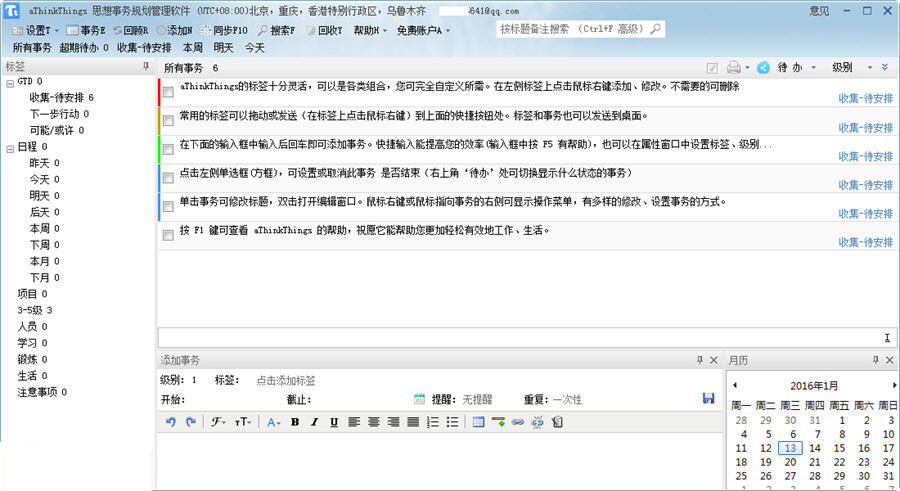Click the blue share icon in list header
Screen dimensions: 900x491
tap(763, 68)
